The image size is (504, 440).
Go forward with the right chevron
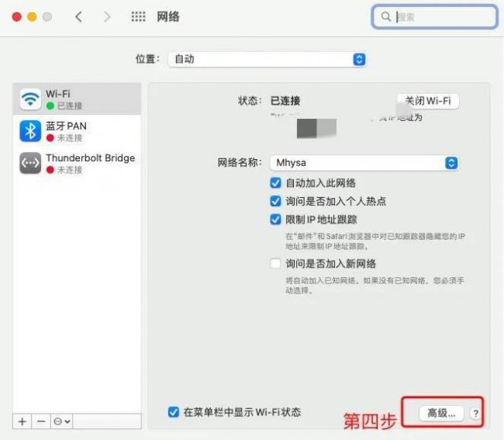107,16
